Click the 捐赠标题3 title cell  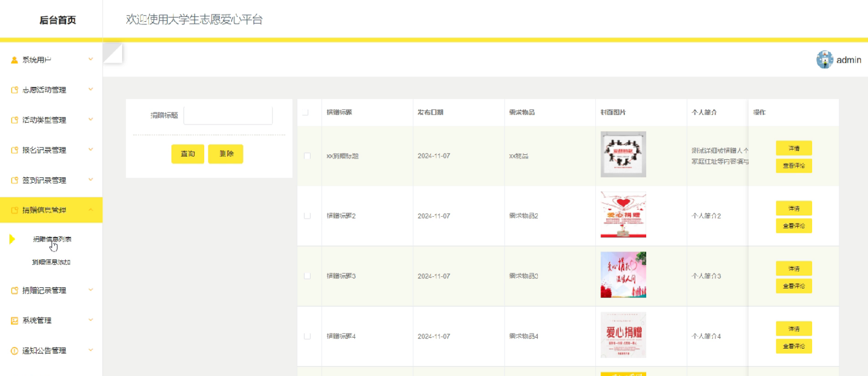coord(341,276)
